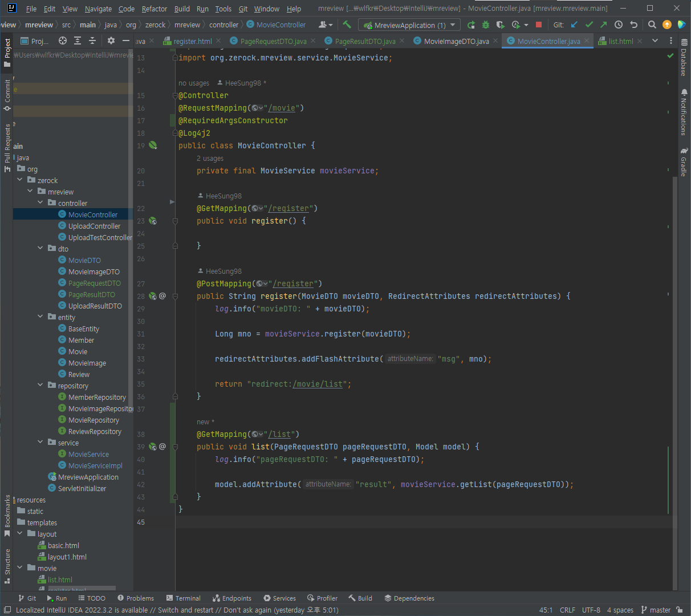Start debugging with the bug icon
This screenshot has width=691, height=616.
tap(486, 25)
